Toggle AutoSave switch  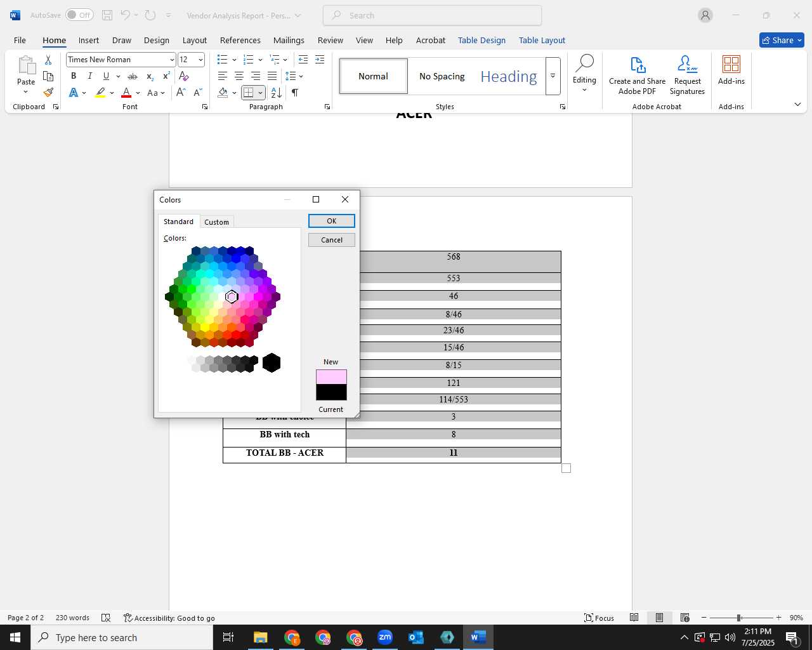(79, 15)
